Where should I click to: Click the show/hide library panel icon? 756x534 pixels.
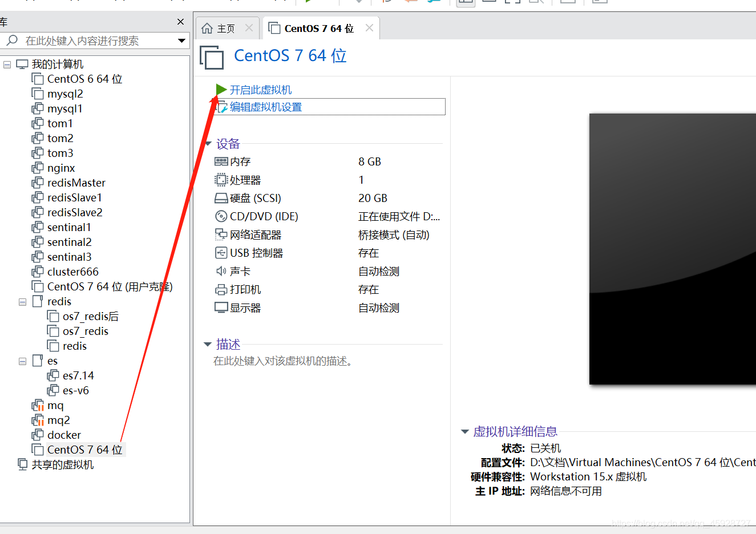tap(466, 3)
